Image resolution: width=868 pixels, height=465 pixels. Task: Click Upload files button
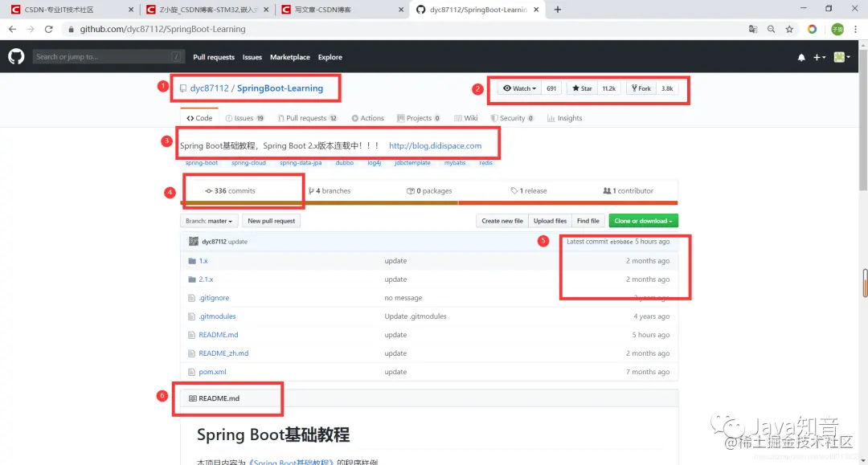point(550,221)
